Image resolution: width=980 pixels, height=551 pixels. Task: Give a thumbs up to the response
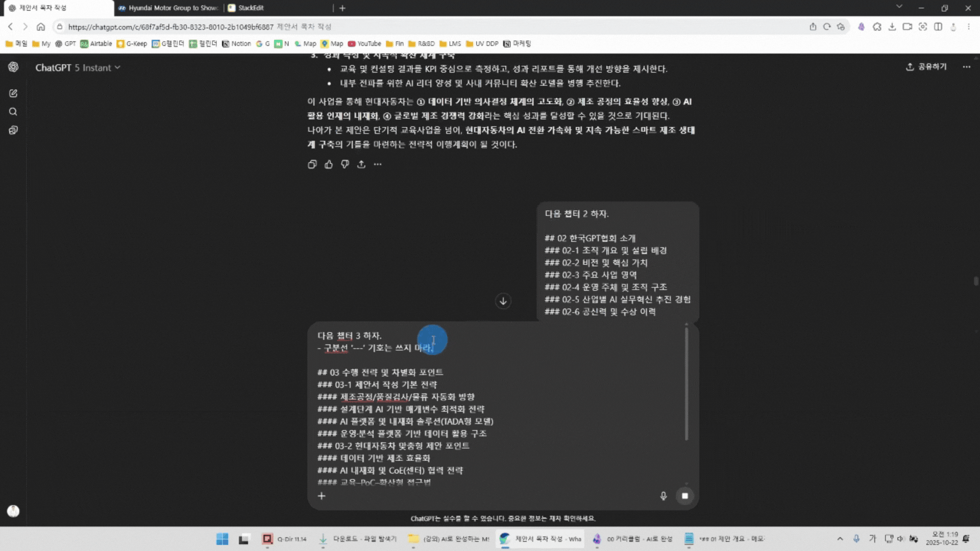click(x=328, y=164)
